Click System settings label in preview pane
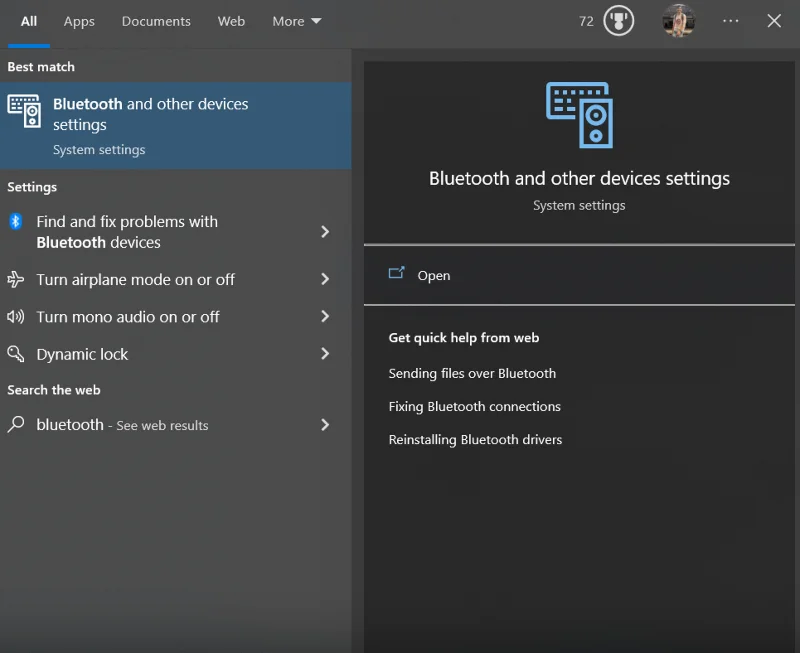800x653 pixels. pyautogui.click(x=579, y=206)
